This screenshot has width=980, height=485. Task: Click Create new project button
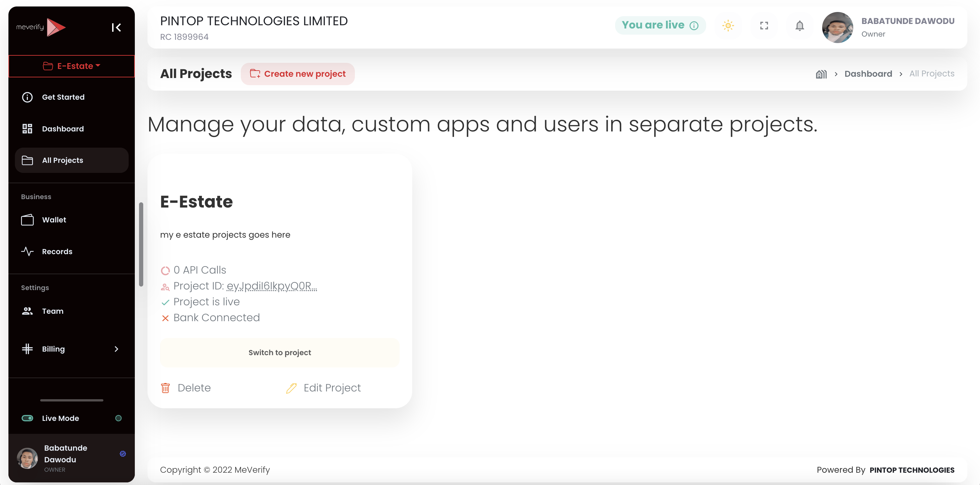click(297, 74)
